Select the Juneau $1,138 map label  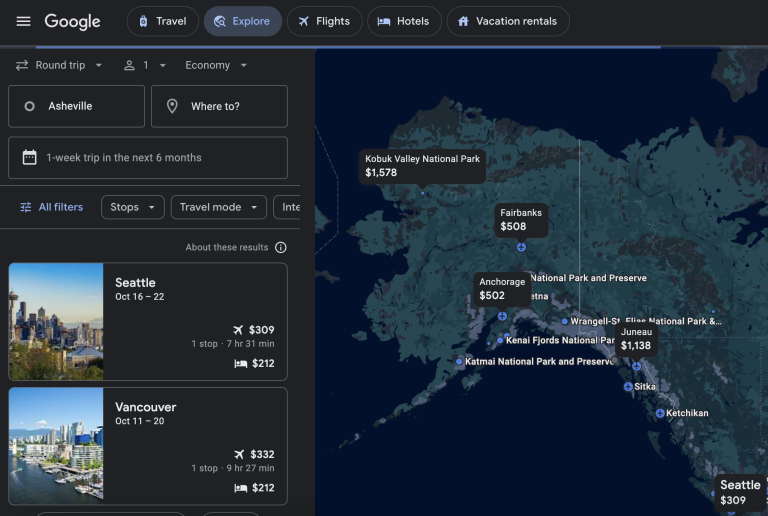point(636,339)
